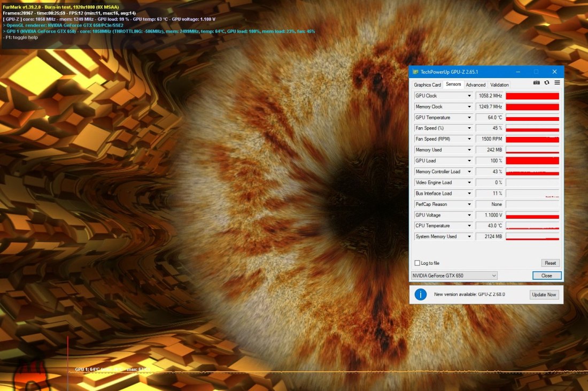This screenshot has width=588, height=391.
Task: Go to the Validation tab
Action: (x=499, y=85)
